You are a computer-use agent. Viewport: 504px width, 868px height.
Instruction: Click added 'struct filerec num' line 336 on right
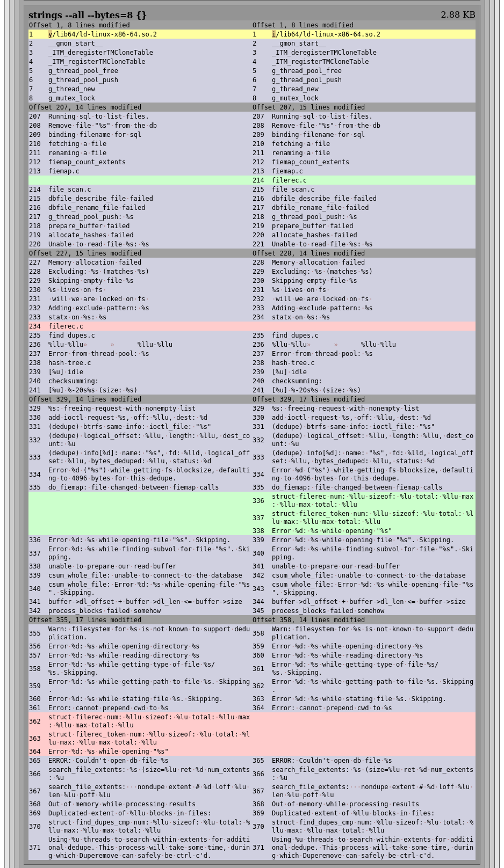[x=372, y=500]
